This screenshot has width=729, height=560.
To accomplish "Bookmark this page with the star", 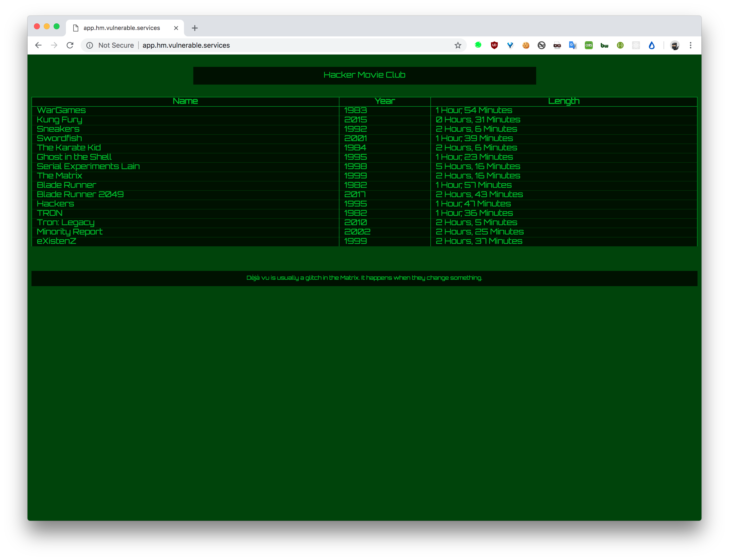I will 458,45.
